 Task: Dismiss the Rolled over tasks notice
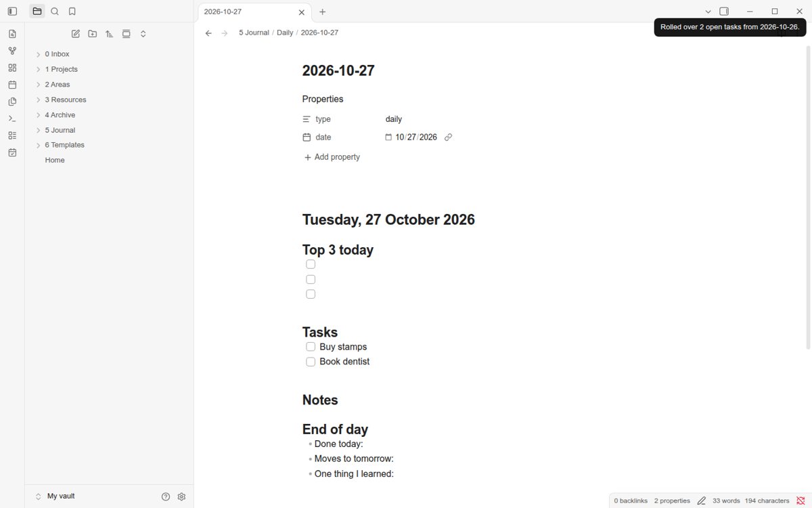(x=730, y=27)
